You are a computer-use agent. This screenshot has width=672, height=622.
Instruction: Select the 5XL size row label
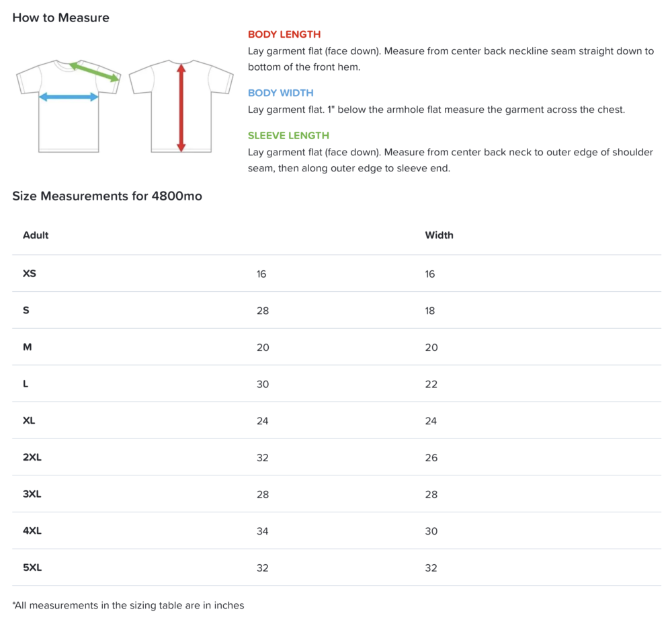tap(32, 568)
